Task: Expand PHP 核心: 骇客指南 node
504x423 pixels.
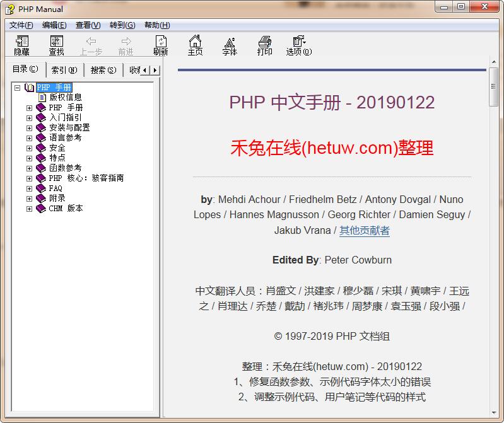Action: [x=29, y=178]
